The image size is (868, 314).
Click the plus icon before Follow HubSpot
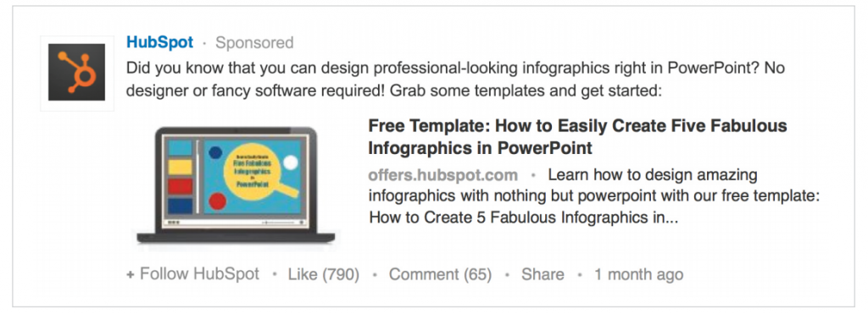[130, 275]
